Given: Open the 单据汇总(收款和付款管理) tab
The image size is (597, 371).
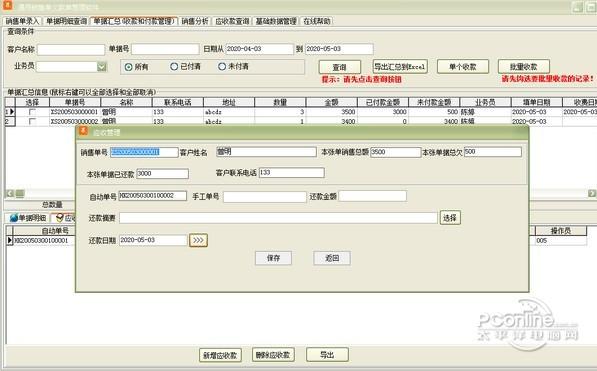Looking at the screenshot, I should pyautogui.click(x=134, y=21).
